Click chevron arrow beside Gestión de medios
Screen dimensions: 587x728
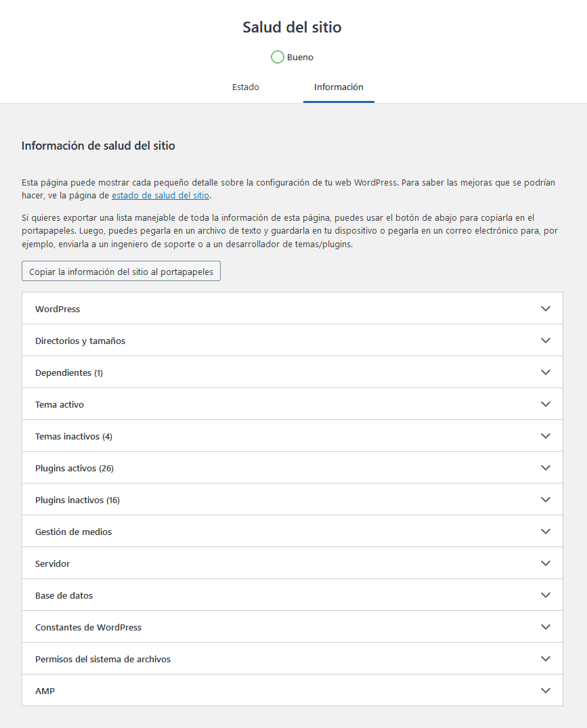(x=546, y=532)
